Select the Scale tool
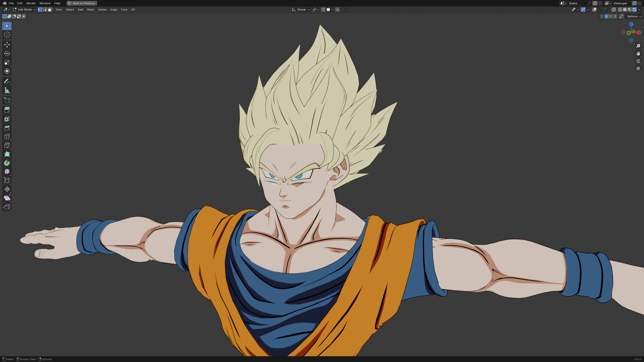 pyautogui.click(x=7, y=62)
